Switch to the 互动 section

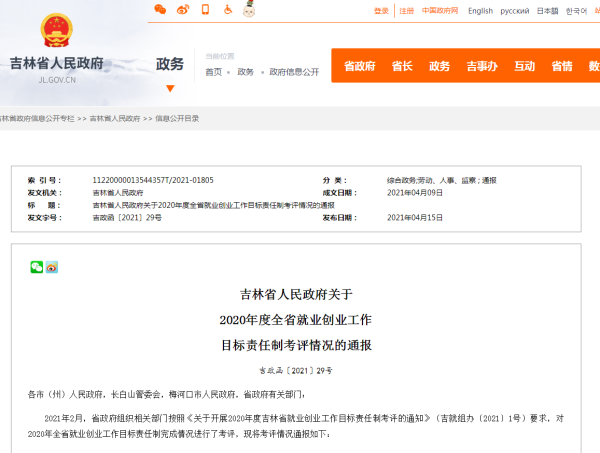[524, 66]
